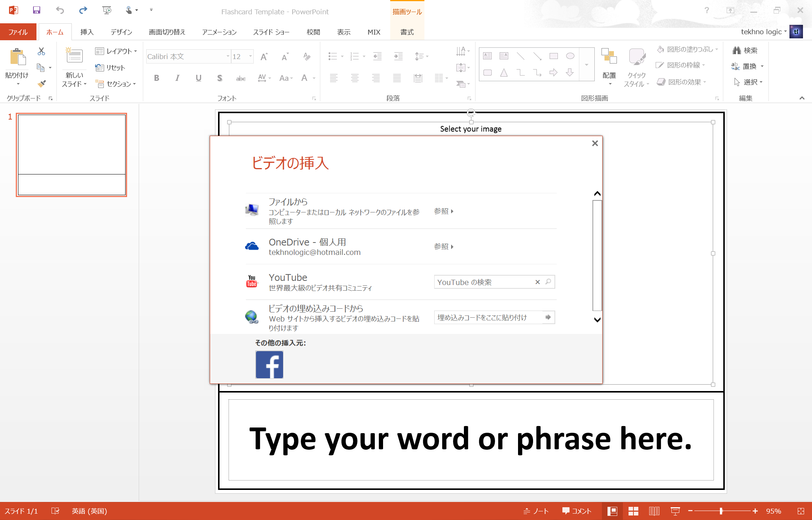812x520 pixels.
Task: Toggle Bold formatting
Action: 157,78
